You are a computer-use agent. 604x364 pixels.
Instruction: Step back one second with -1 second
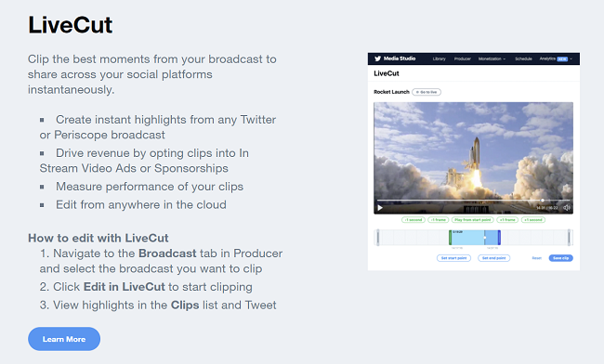point(414,220)
